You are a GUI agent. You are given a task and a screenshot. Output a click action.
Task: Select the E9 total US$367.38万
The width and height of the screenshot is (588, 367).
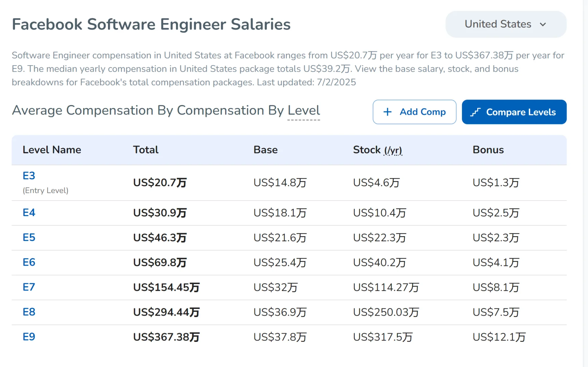coord(166,337)
